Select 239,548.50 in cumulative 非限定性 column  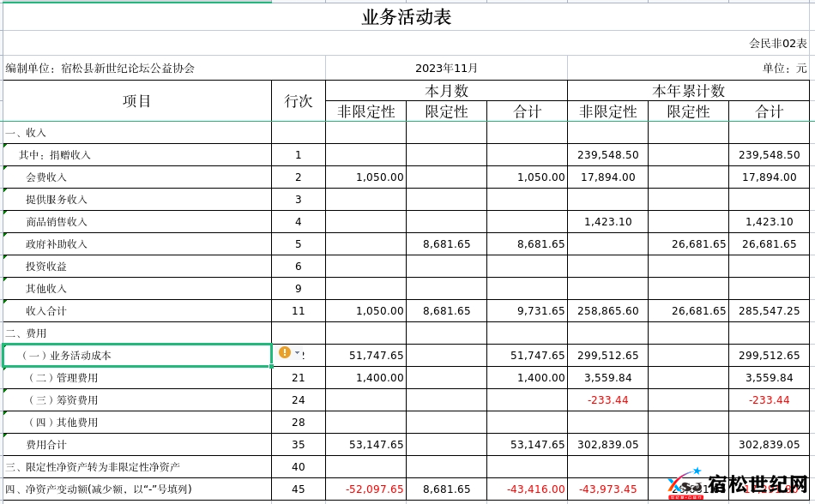[607, 154]
